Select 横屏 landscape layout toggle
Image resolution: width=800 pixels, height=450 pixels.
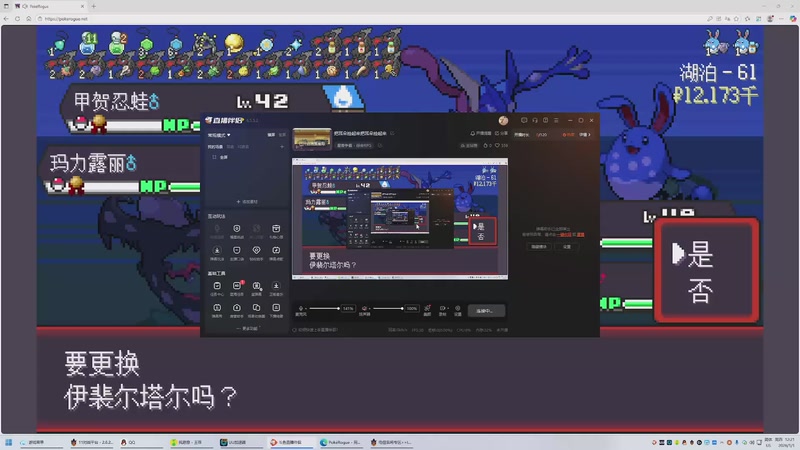271,135
